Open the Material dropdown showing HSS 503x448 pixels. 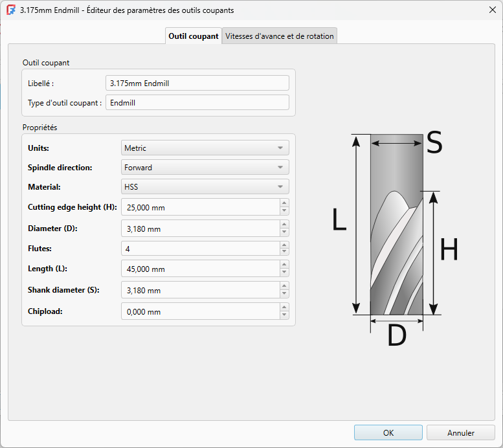coord(205,186)
